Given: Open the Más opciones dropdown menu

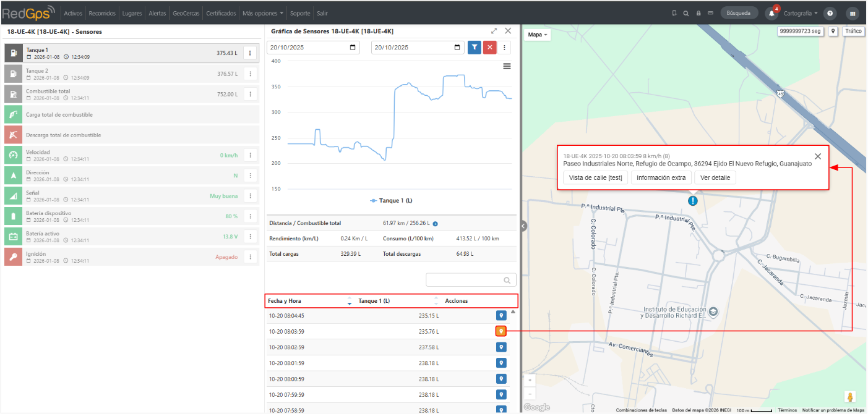Looking at the screenshot, I should 264,13.
